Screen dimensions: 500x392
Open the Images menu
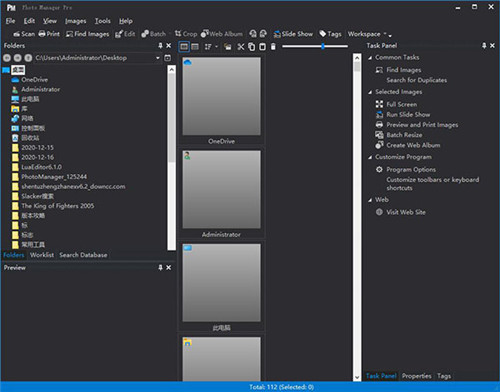[76, 21]
